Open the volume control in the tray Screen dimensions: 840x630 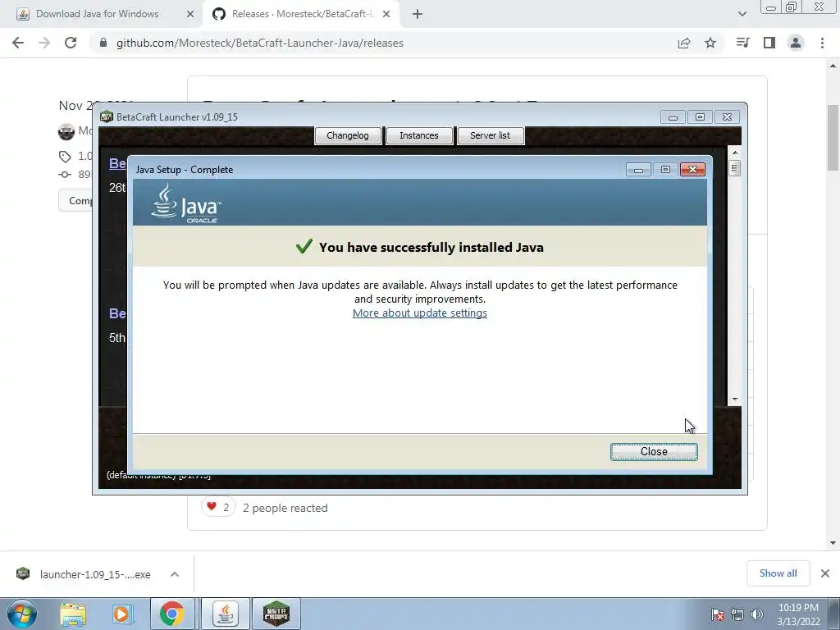tap(756, 614)
